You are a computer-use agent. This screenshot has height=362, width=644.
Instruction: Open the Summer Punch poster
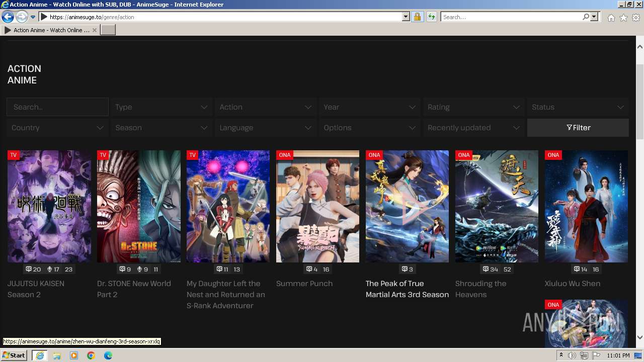(318, 206)
